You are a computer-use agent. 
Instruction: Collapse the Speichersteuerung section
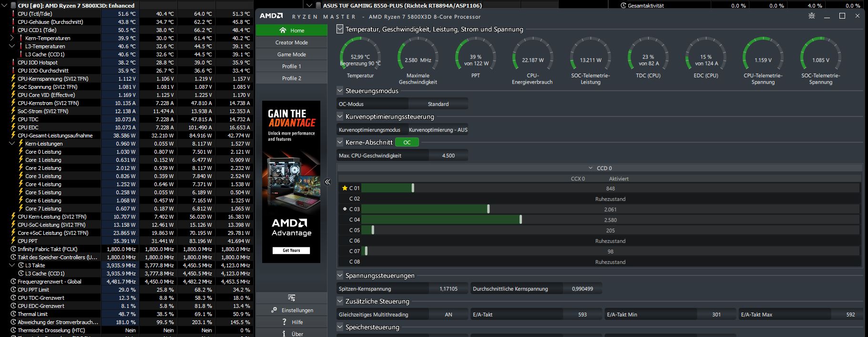pos(340,327)
